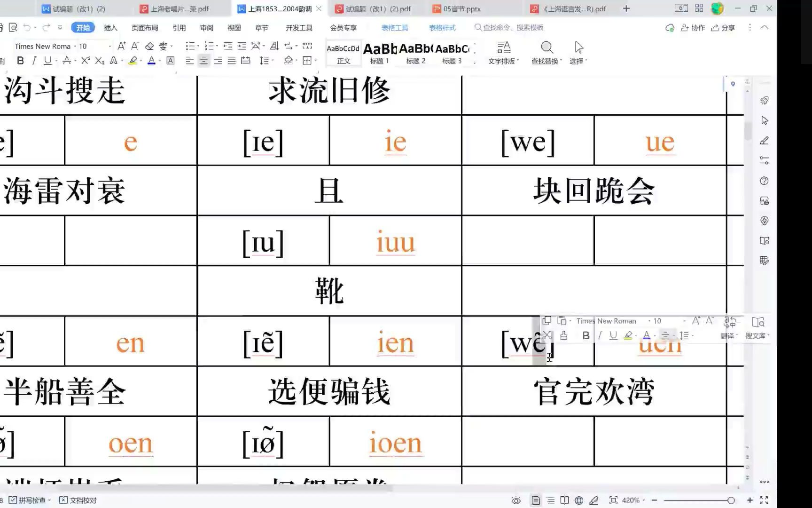Open Find and Replace tool
The image size is (812, 508).
pyautogui.click(x=547, y=53)
